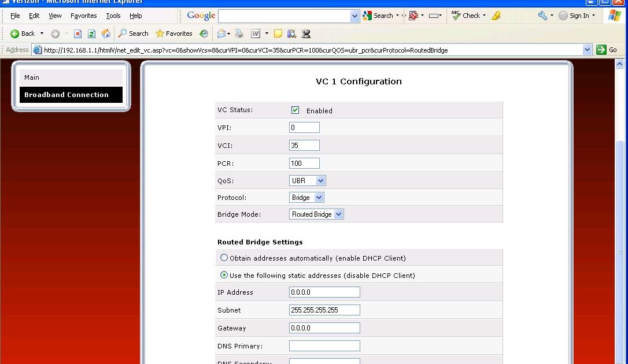Open the Google Search options arrow
628x364 pixels.
pyautogui.click(x=397, y=16)
